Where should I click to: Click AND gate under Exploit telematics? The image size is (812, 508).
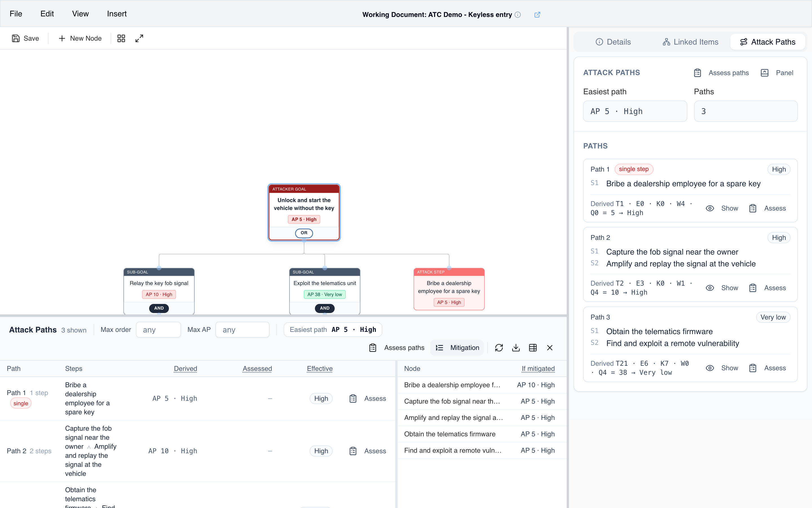point(325,308)
